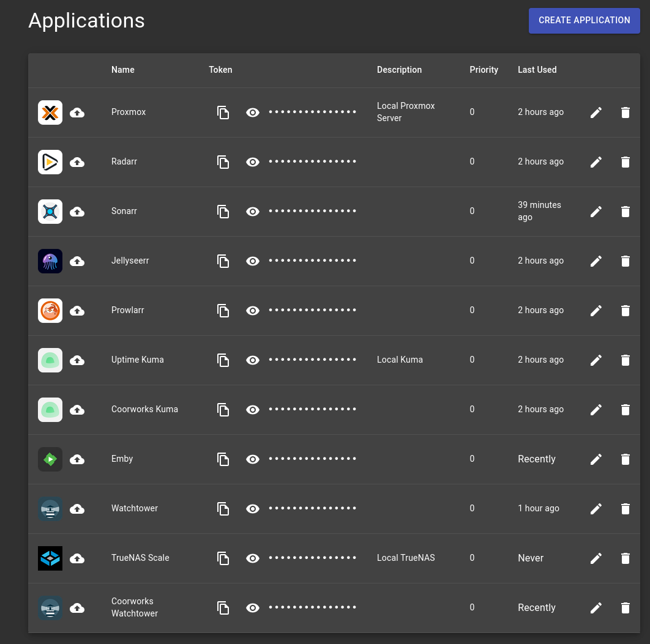Copy the TrueNAS Scale token
This screenshot has width=650, height=644.
coord(223,558)
